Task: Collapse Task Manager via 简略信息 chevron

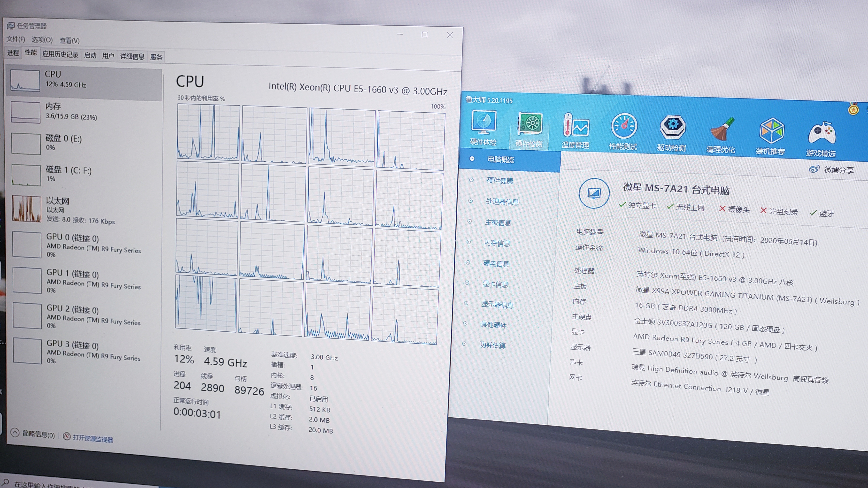Action: pyautogui.click(x=15, y=433)
